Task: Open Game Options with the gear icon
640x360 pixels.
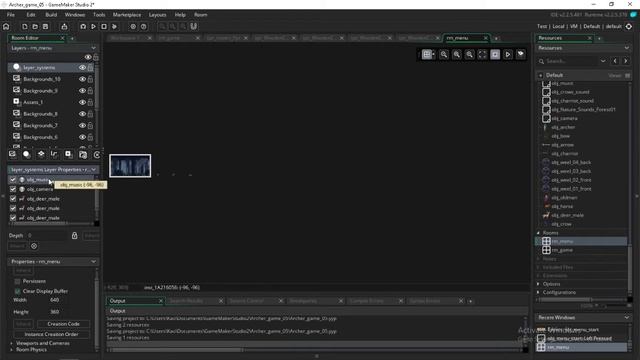Action: point(133,27)
